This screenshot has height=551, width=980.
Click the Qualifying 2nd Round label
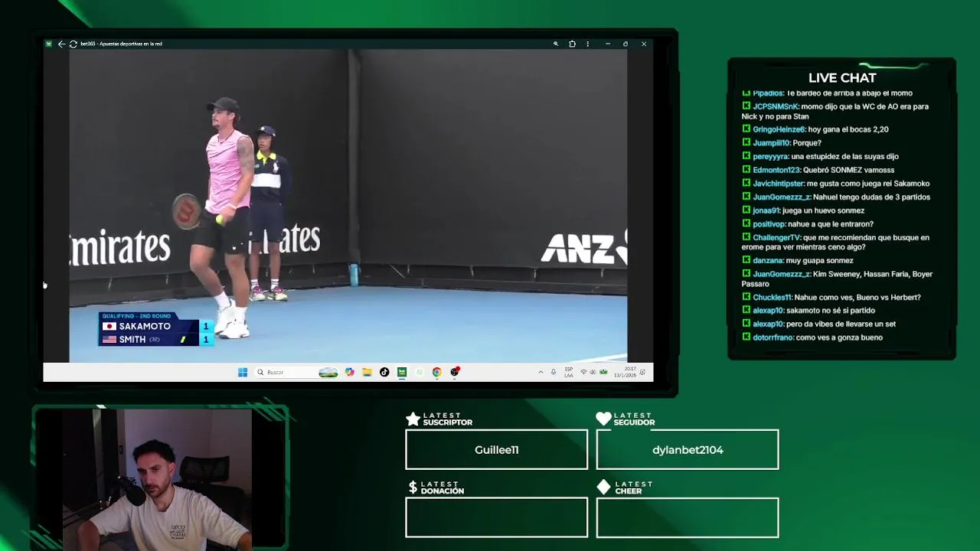pos(136,316)
